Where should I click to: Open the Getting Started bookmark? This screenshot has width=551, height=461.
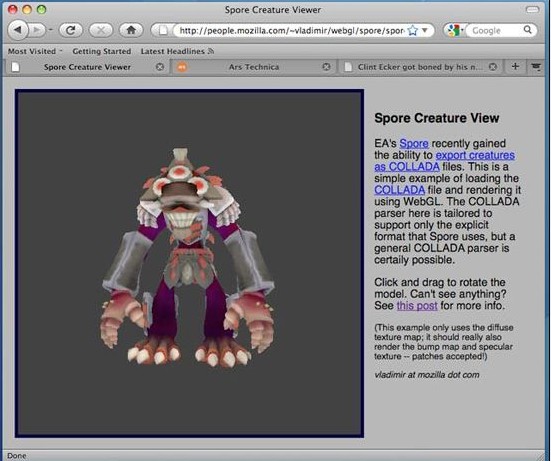[x=102, y=51]
